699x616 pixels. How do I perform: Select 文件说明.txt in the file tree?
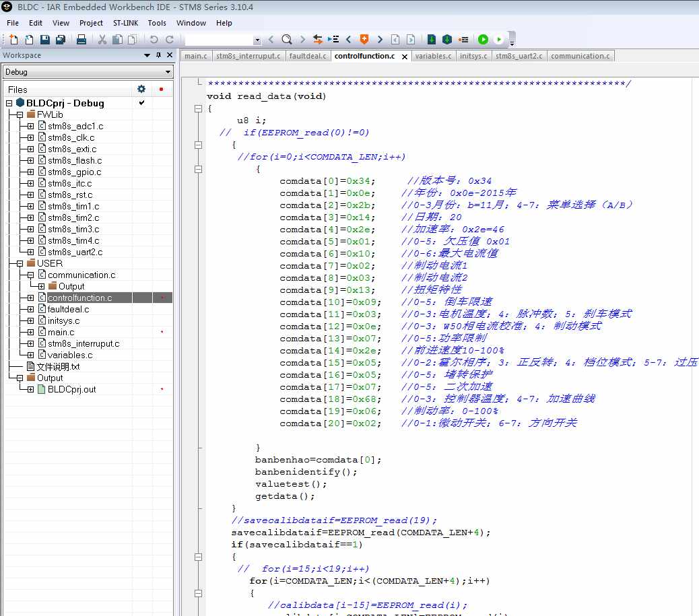click(x=58, y=366)
